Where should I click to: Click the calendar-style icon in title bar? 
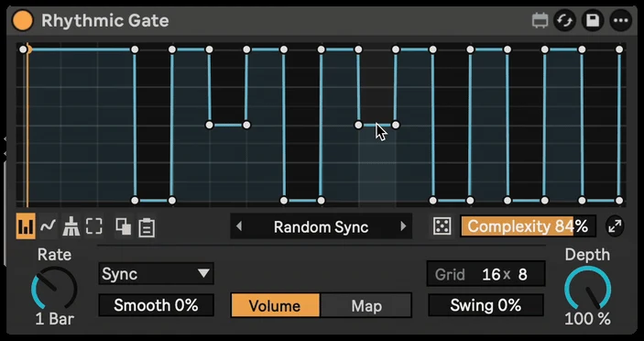pyautogui.click(x=540, y=20)
